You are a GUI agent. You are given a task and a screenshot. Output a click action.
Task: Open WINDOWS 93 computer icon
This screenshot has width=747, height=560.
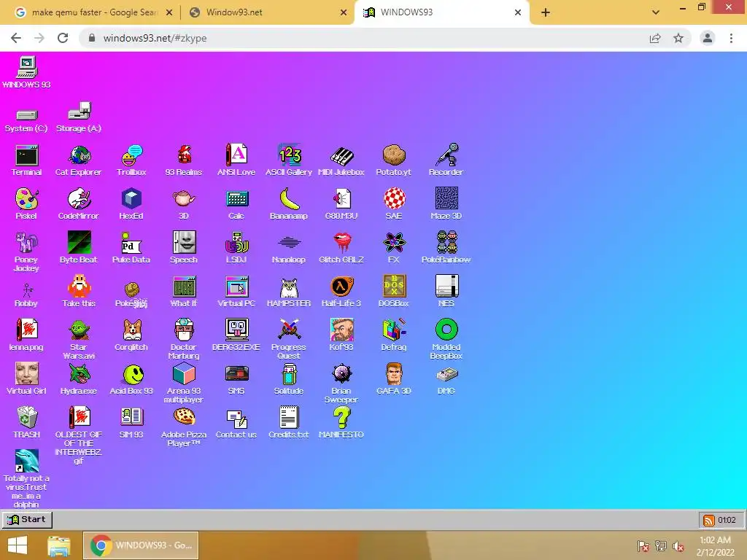[27, 72]
